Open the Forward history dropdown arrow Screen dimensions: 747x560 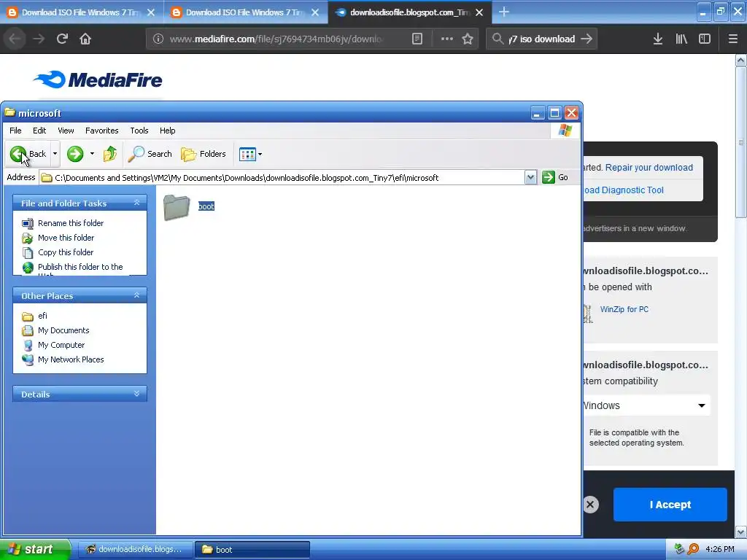click(92, 154)
